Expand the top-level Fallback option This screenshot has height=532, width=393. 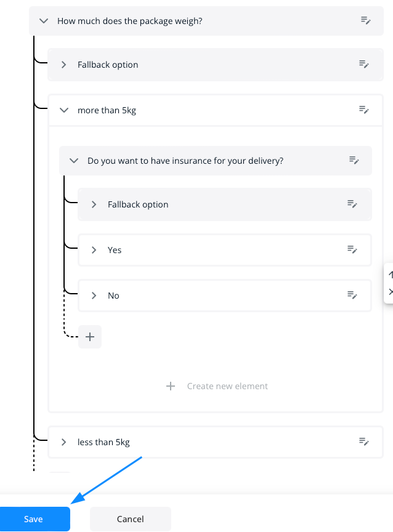click(x=63, y=65)
